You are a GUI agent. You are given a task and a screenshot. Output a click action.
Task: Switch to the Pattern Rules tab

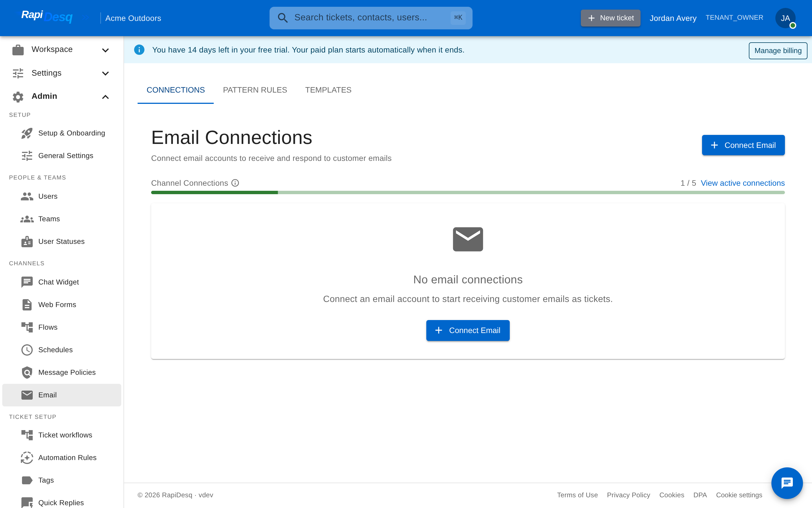255,90
